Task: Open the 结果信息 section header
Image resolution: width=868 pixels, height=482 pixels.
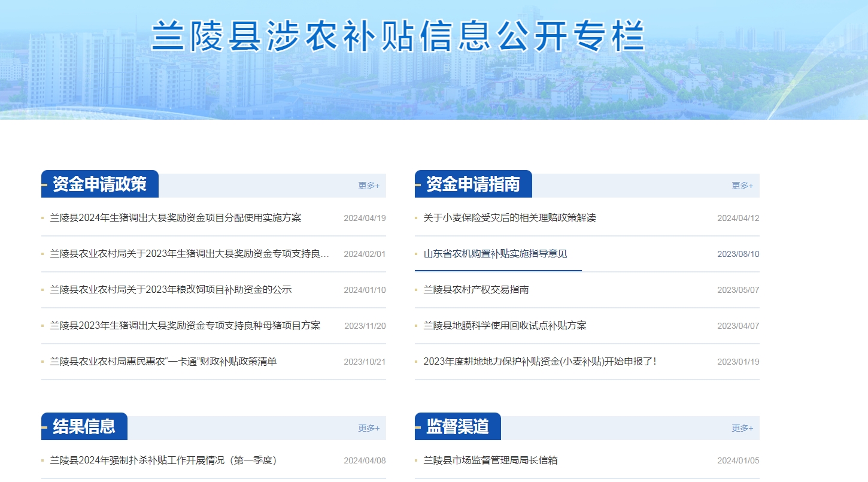Action: (x=84, y=426)
